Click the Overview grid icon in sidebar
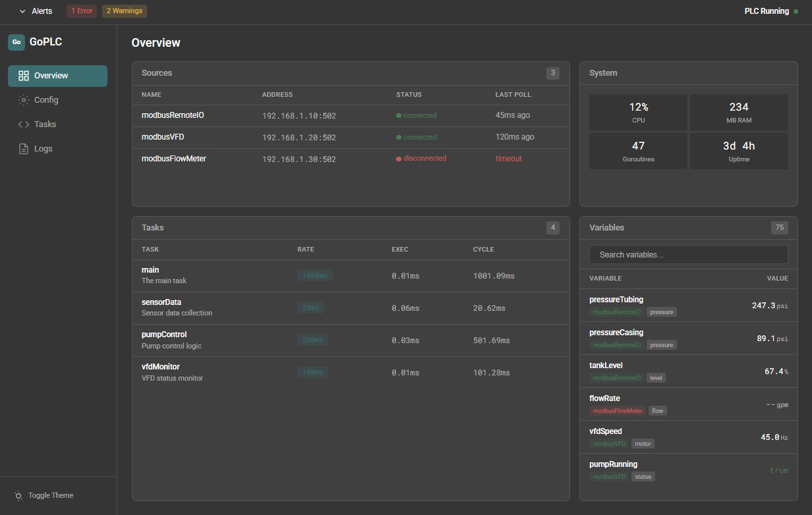Screen dimensions: 812x515 (x=24, y=76)
